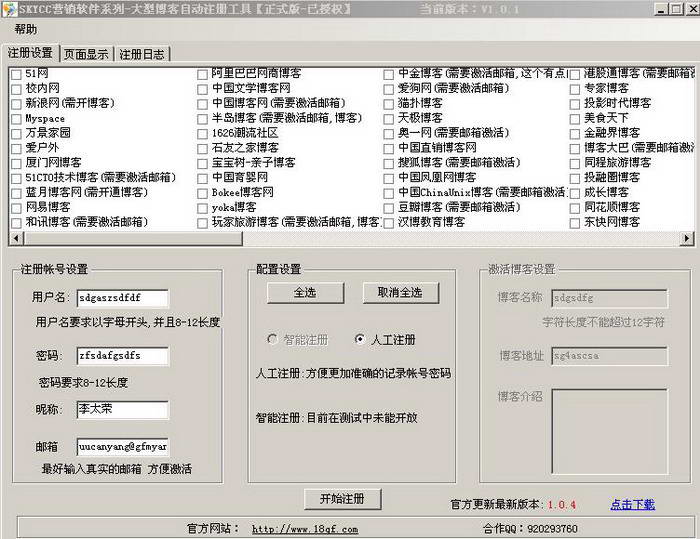This screenshot has height=539, width=700.
Task: Check 同花顺博客 checkbox
Action: tap(575, 208)
